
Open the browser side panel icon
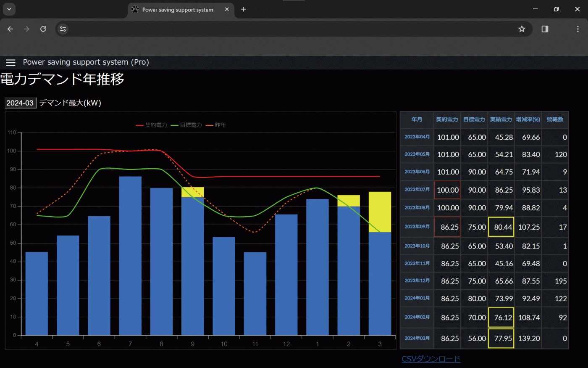point(545,29)
